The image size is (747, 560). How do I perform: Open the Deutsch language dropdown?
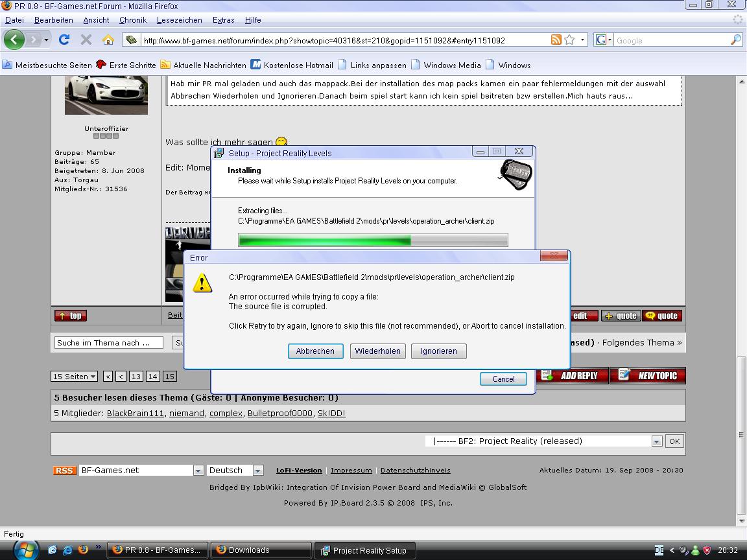(235, 471)
